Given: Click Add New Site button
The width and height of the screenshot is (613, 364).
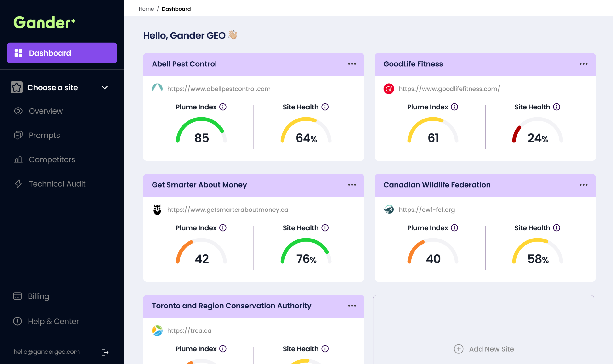Looking at the screenshot, I should pyautogui.click(x=483, y=349).
